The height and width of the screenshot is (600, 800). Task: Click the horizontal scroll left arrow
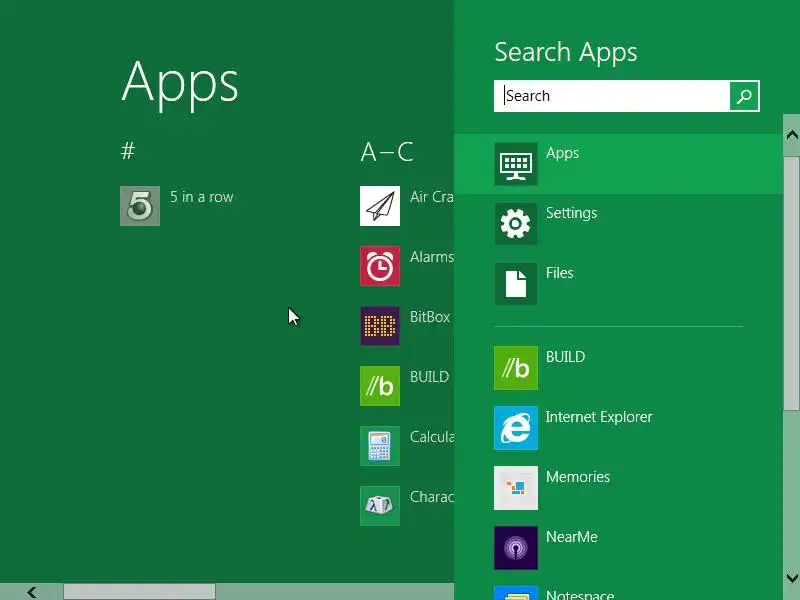click(x=32, y=592)
